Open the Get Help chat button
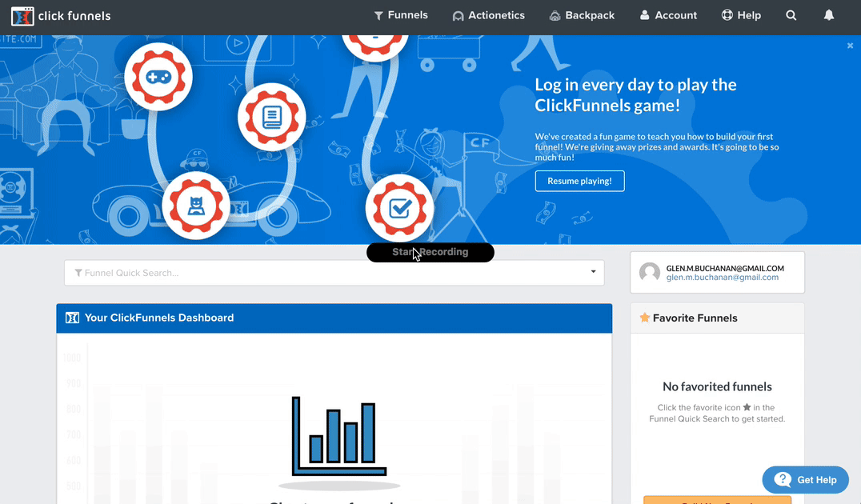861x504 pixels. click(x=806, y=480)
